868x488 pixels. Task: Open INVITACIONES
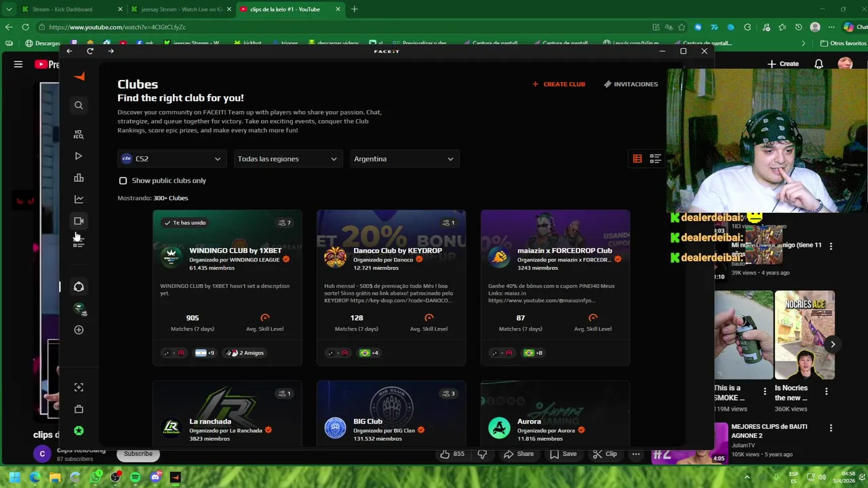click(x=631, y=84)
